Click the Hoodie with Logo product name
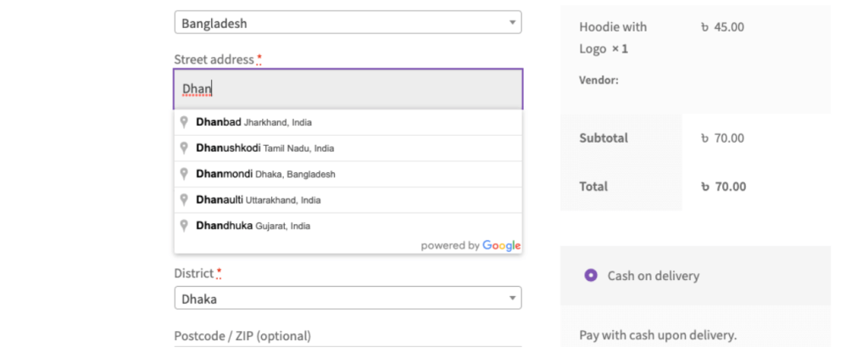Viewport: 868px width, 353px height. pos(613,37)
